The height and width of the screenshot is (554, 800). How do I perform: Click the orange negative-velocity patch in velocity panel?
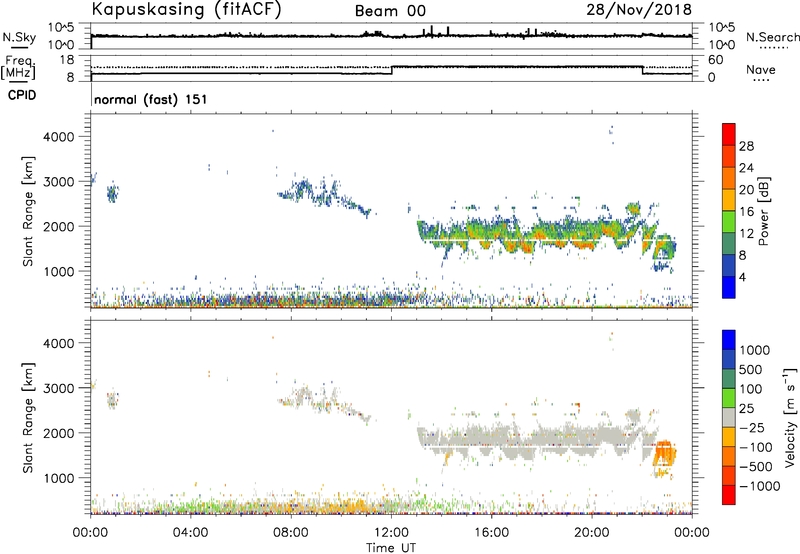(665, 454)
